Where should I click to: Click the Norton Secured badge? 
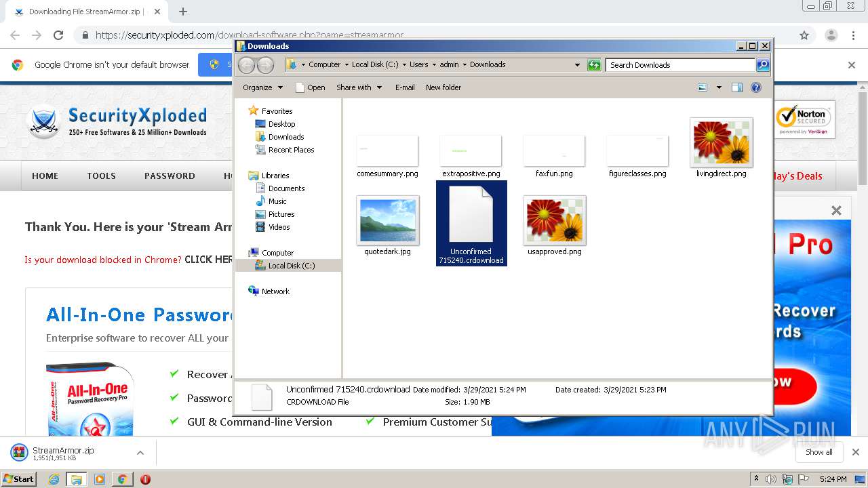pyautogui.click(x=805, y=120)
